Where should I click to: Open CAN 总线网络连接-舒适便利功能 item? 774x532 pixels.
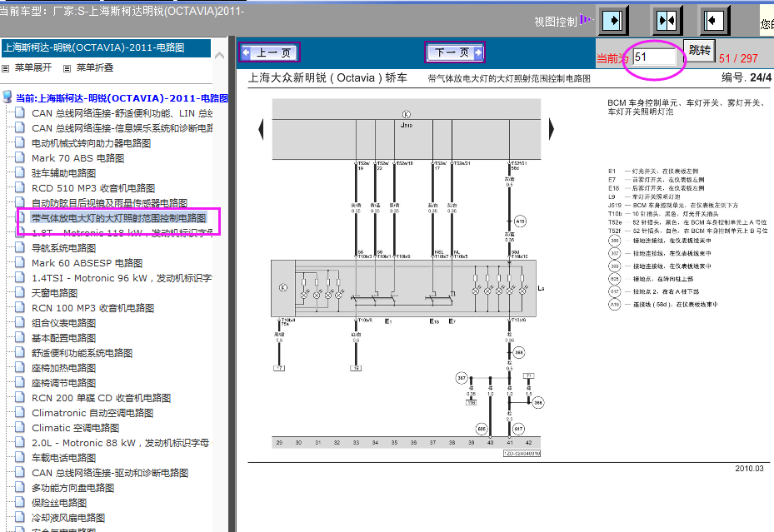(122, 113)
